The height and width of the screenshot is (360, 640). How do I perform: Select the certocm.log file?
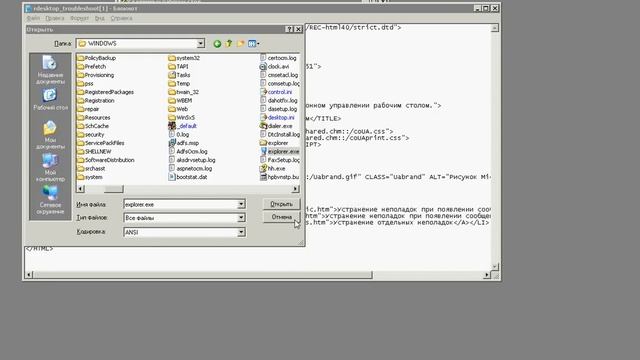[278, 58]
